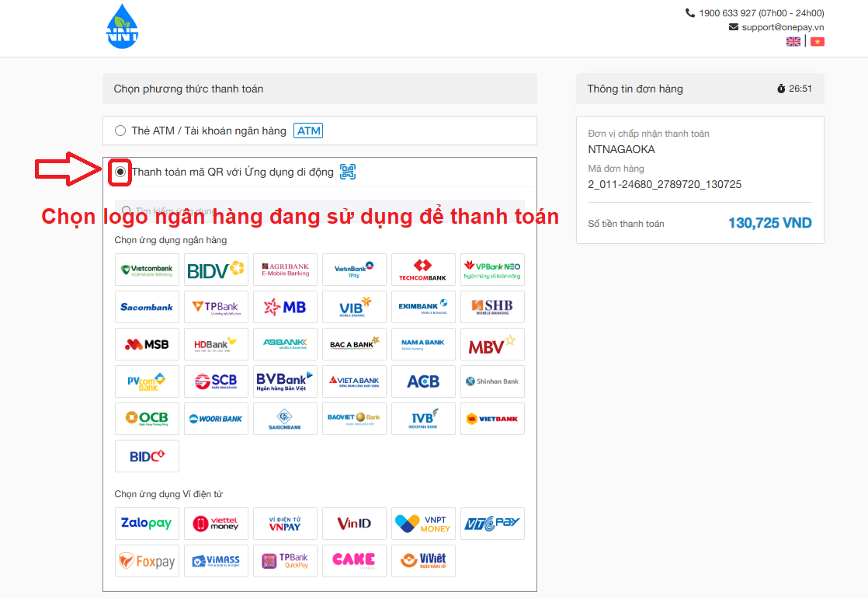Image resolution: width=868 pixels, height=599 pixels.
Task: Select the Bac A Bank logo
Action: (354, 344)
